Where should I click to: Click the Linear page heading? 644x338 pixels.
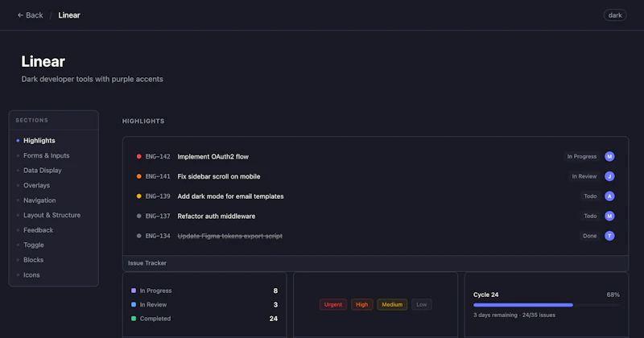point(43,61)
